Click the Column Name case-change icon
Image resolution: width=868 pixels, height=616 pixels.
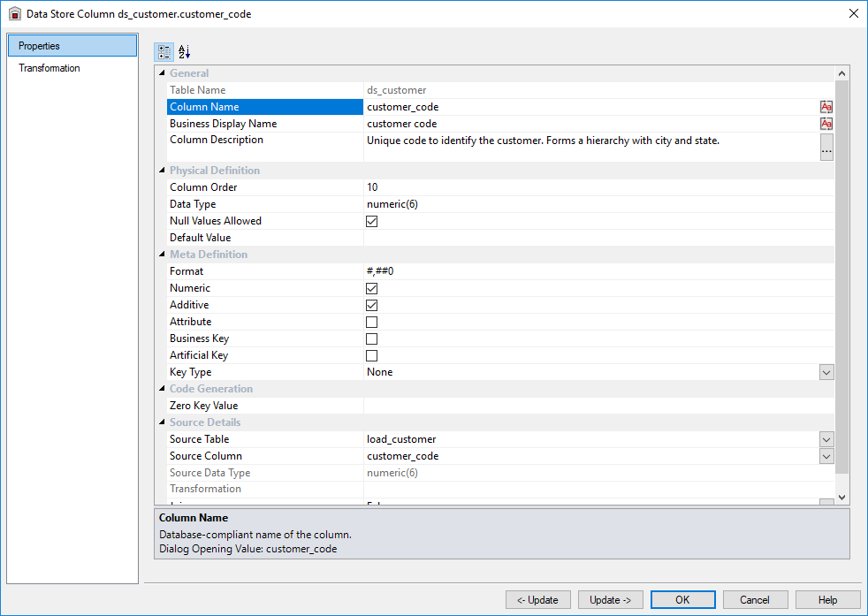[x=826, y=107]
